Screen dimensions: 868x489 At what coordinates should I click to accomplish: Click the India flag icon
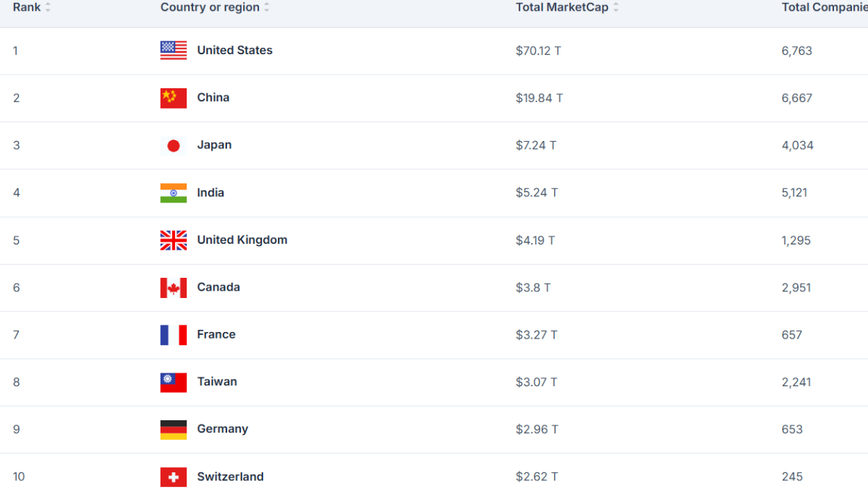pos(174,192)
